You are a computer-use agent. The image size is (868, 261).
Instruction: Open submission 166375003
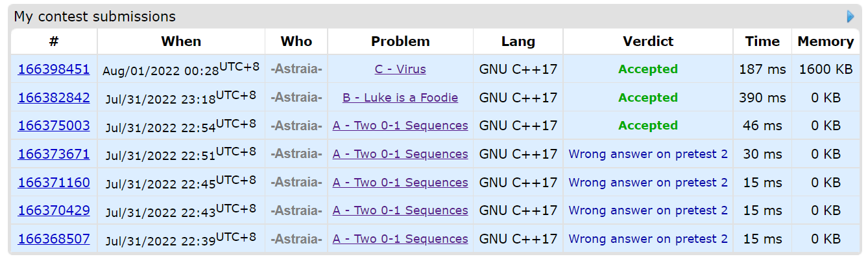point(54,126)
